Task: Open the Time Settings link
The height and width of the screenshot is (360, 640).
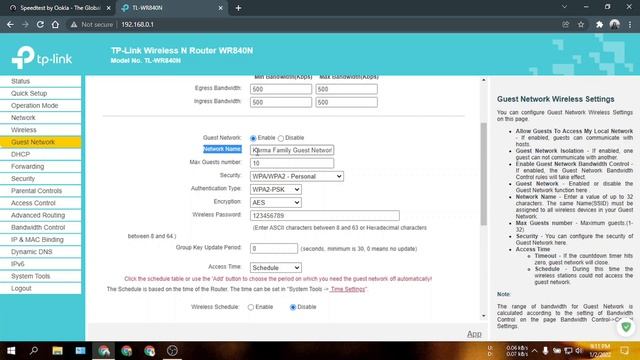Action: (347, 289)
